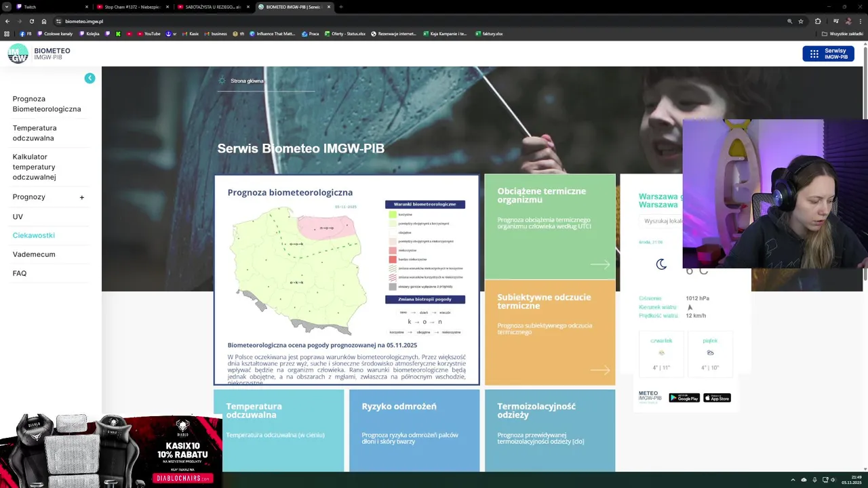Open Vademecum in the sidebar
The image size is (868, 488).
(34, 254)
